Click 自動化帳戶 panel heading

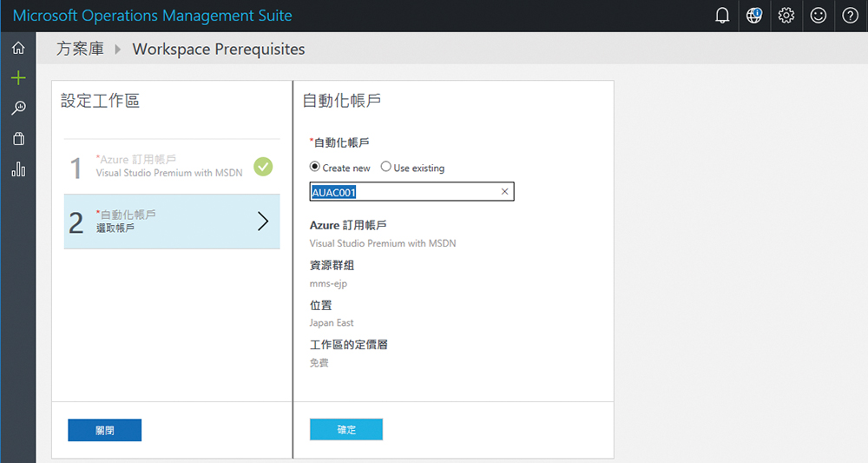[341, 101]
